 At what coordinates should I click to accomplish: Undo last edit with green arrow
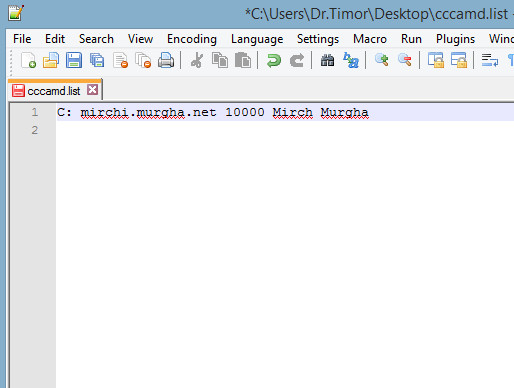[x=274, y=61]
